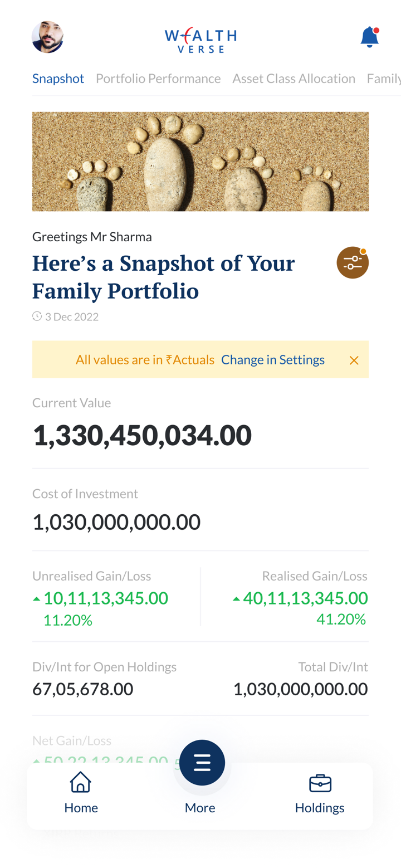Go to Home in the bottom bar
This screenshot has height=868, width=401.
(81, 792)
